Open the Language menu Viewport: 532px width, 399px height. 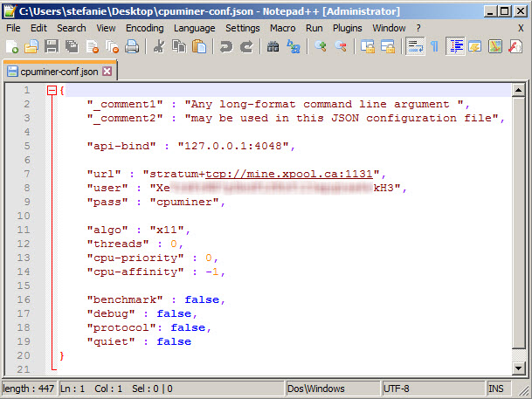(194, 28)
